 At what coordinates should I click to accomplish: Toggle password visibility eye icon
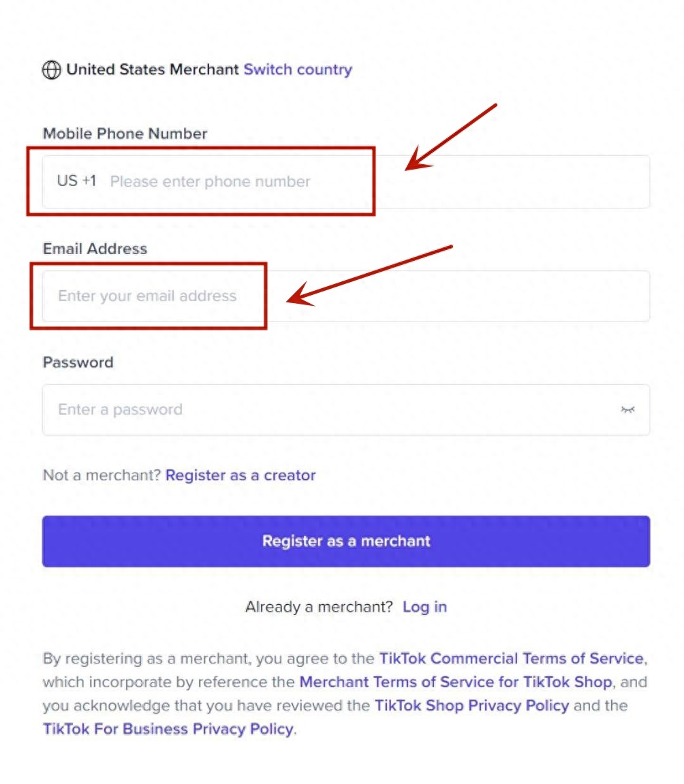pos(627,409)
